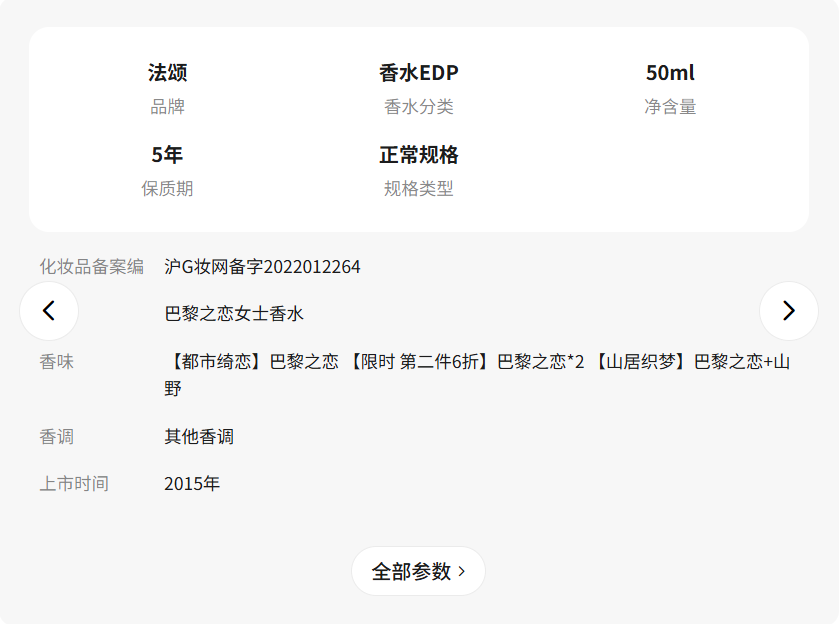
Task: Click the 正常规格 specification value
Action: [x=418, y=155]
